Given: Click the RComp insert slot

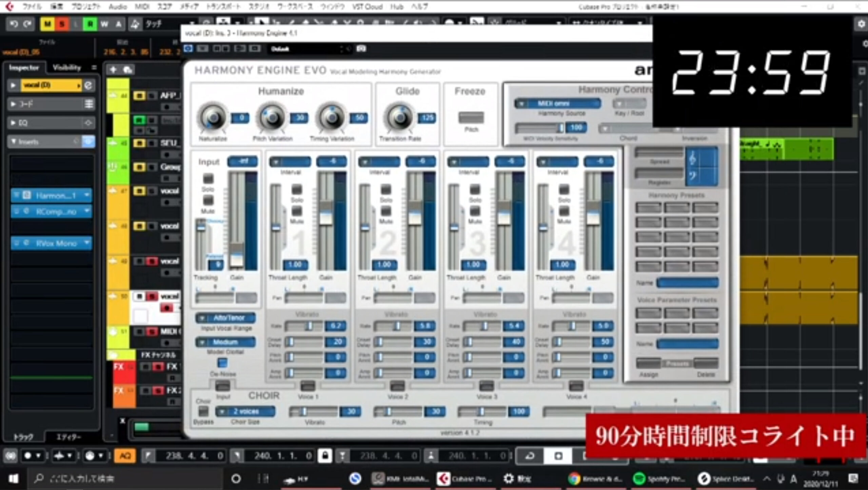Looking at the screenshot, I should 52,211.
